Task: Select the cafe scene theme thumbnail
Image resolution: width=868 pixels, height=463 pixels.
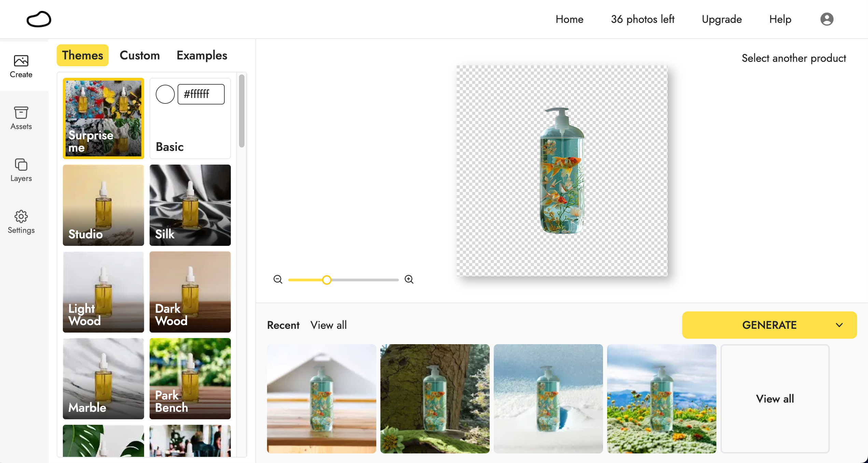Action: point(190,441)
